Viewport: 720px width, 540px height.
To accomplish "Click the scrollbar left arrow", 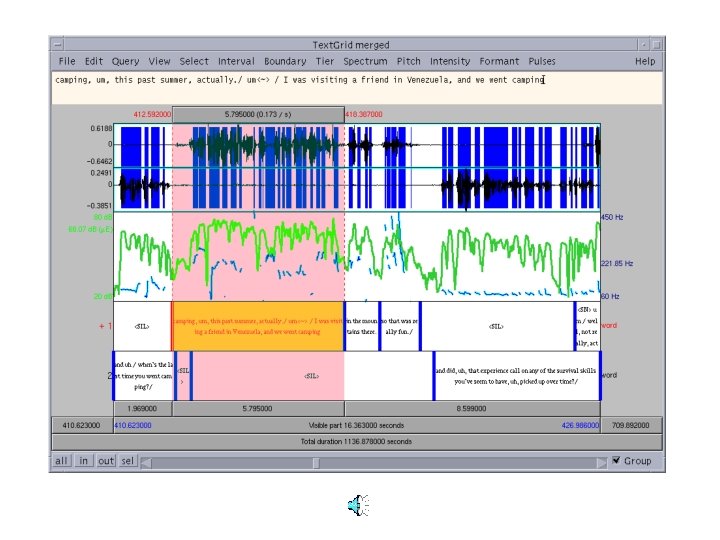I will point(146,463).
